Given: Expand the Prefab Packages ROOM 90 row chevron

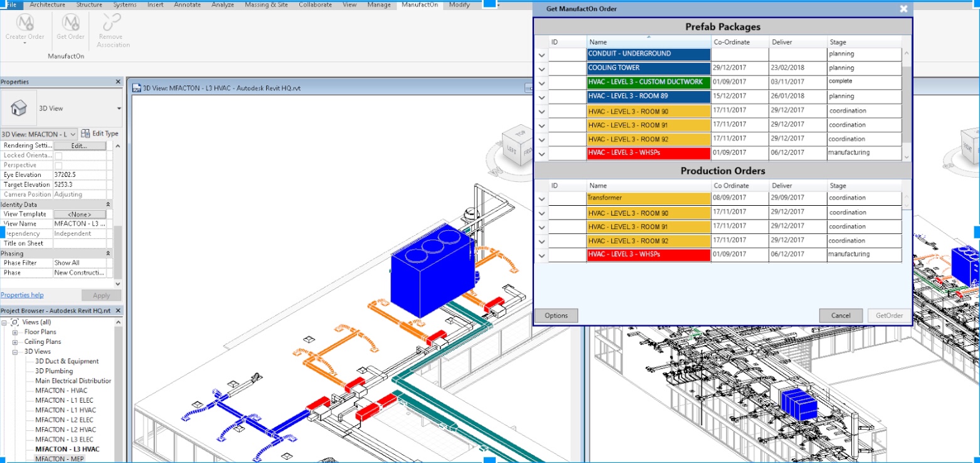Looking at the screenshot, I should (x=541, y=112).
